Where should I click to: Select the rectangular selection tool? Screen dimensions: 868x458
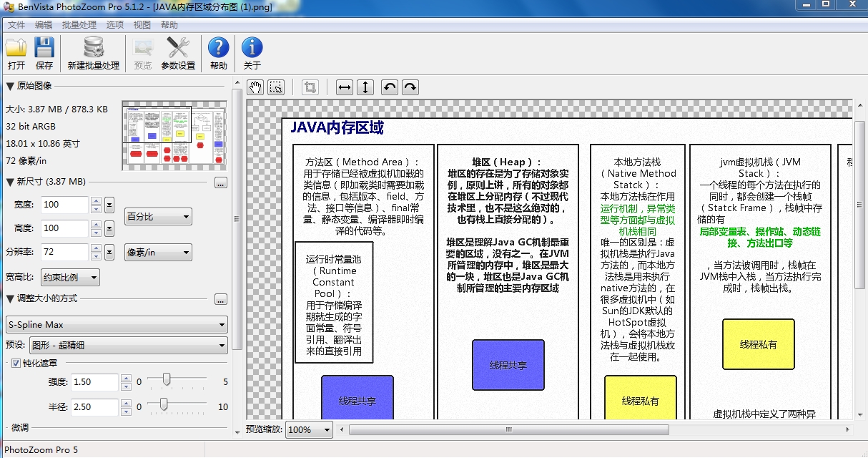click(x=275, y=87)
